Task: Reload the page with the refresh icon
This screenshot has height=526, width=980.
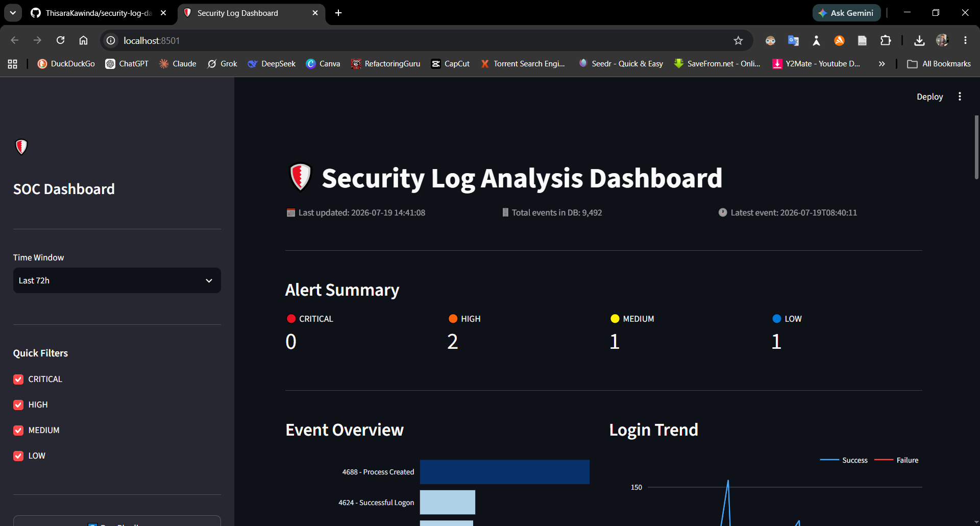Action: [60, 40]
